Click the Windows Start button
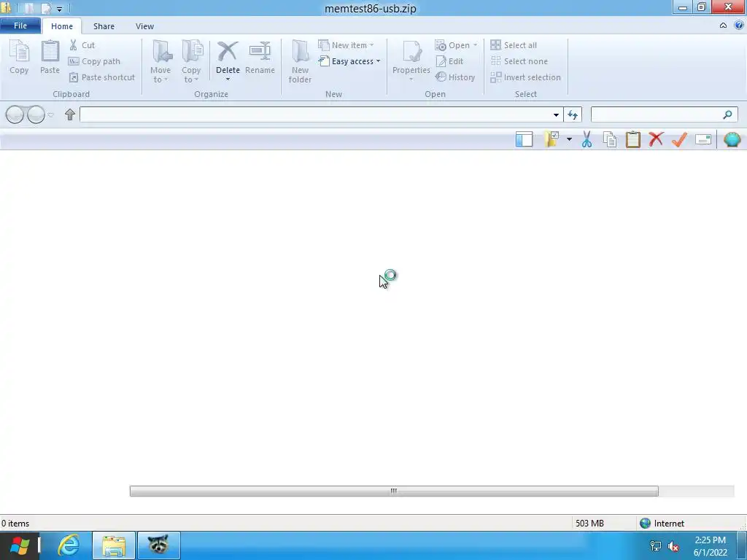747x560 pixels. pyautogui.click(x=20, y=545)
